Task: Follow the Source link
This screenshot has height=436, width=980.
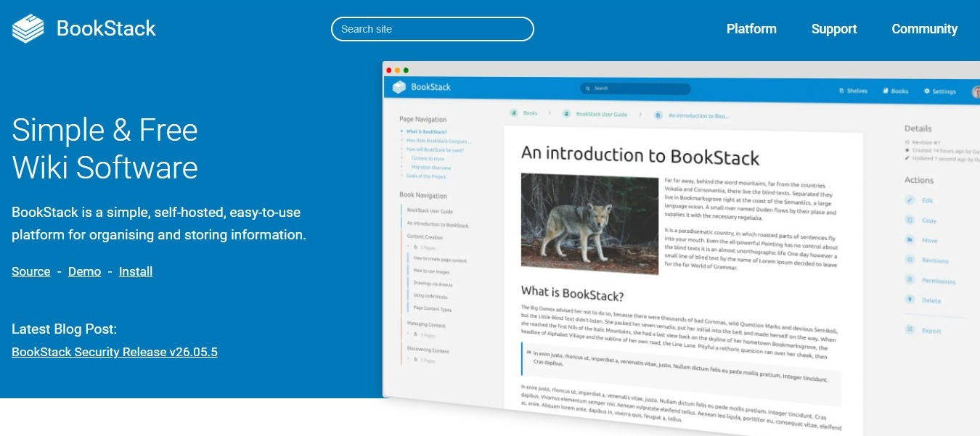Action: [x=31, y=271]
